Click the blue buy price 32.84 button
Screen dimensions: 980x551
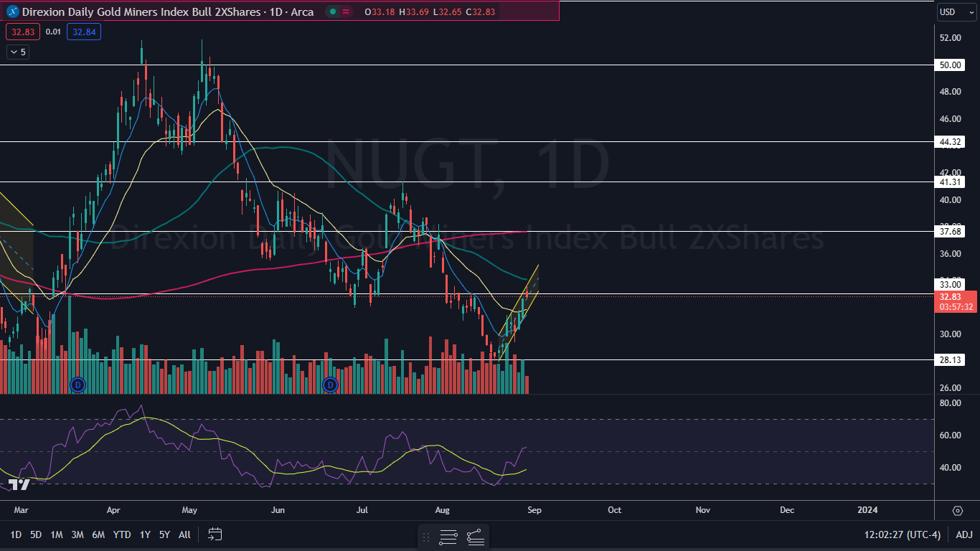tap(84, 32)
